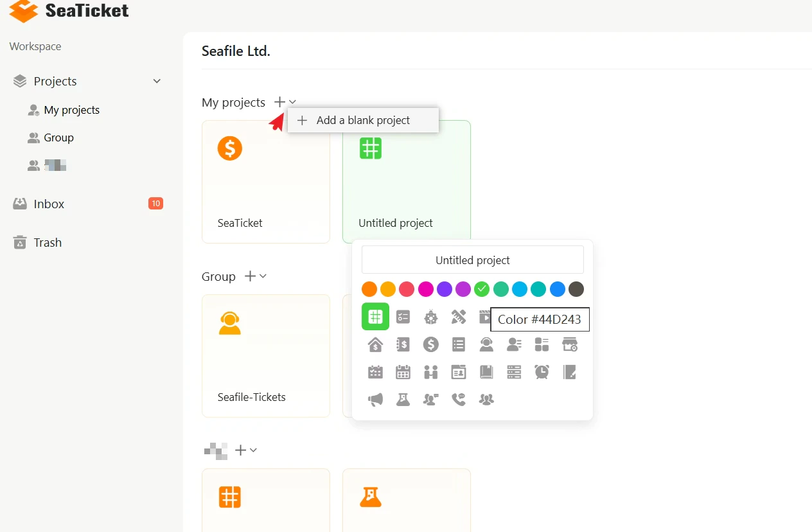Image resolution: width=812 pixels, height=532 pixels.
Task: Pick the gray dollar coin icon
Action: point(430,344)
